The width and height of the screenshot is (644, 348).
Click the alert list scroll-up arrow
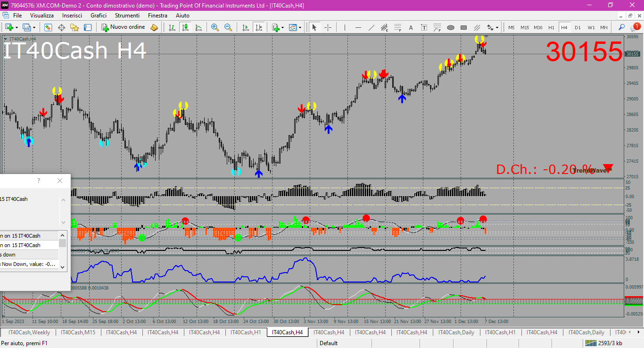(63, 235)
